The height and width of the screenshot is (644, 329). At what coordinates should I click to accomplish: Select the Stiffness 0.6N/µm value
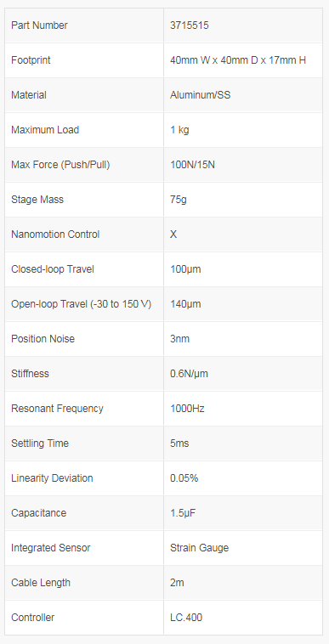point(189,374)
